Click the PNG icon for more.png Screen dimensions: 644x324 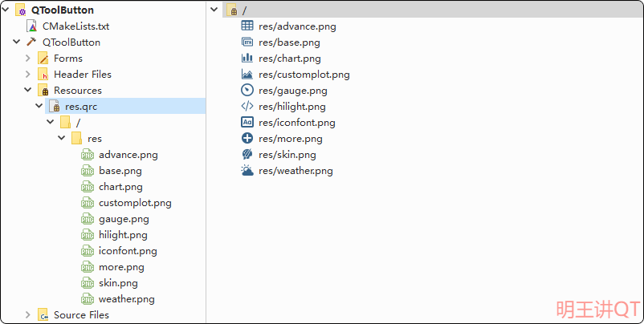88,267
